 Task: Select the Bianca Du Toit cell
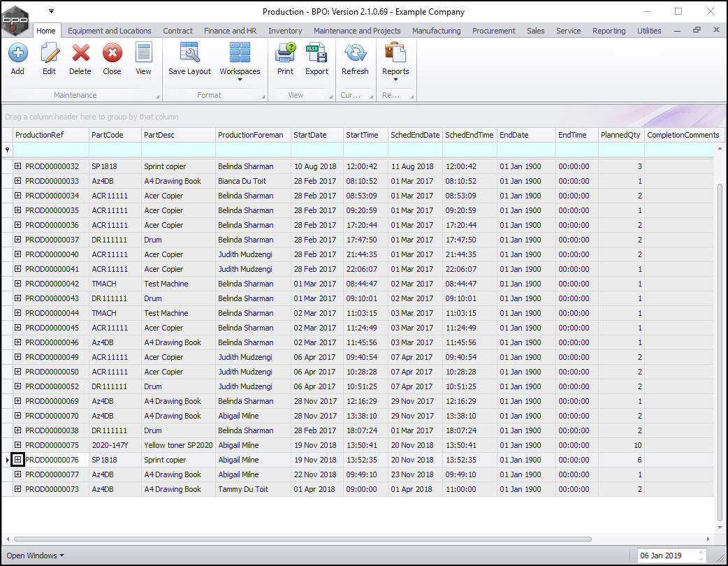click(253, 180)
